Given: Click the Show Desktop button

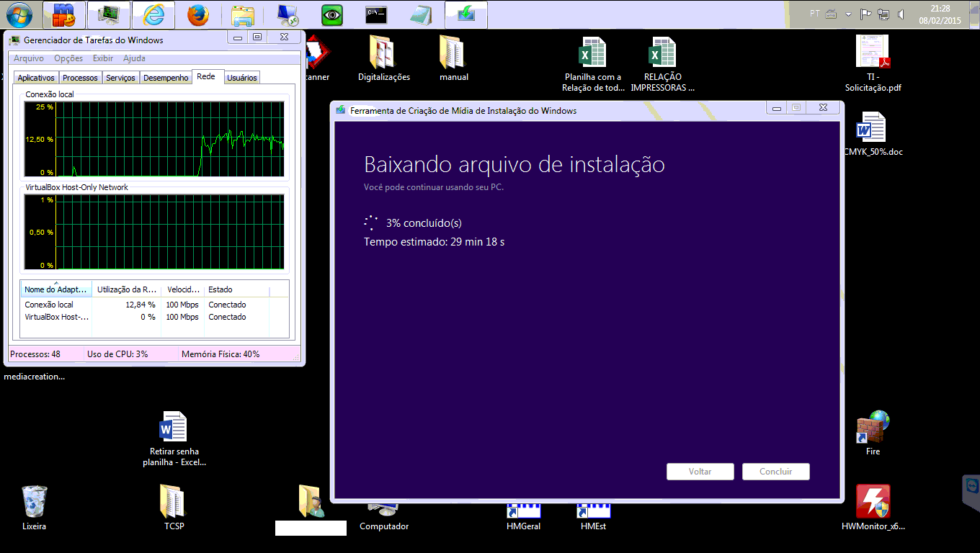Looking at the screenshot, I should point(974,14).
